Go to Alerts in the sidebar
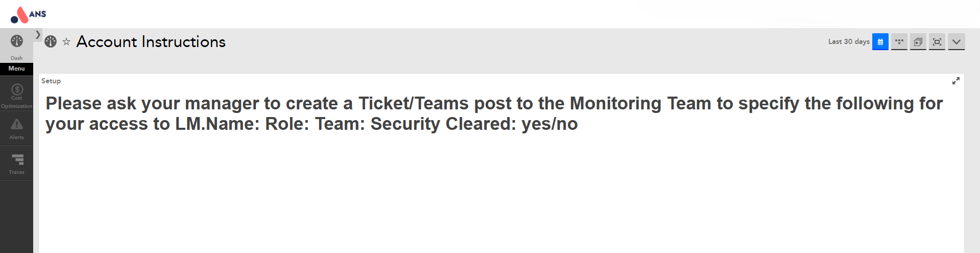 click(16, 129)
